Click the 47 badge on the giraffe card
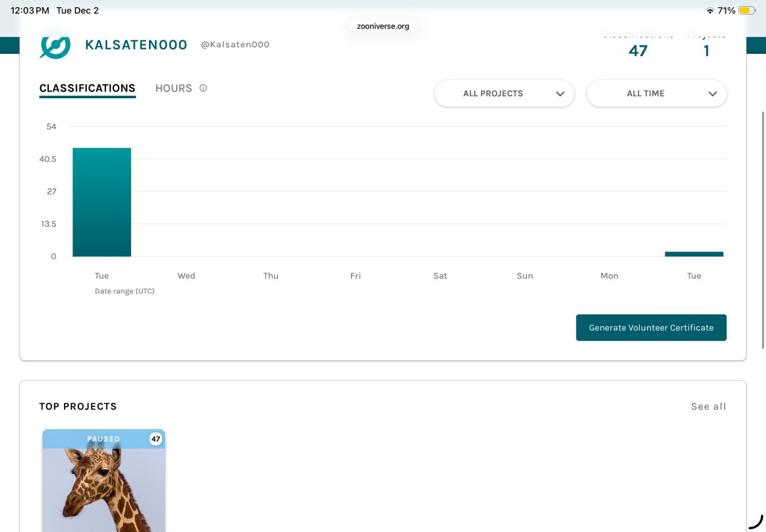 tap(156, 439)
